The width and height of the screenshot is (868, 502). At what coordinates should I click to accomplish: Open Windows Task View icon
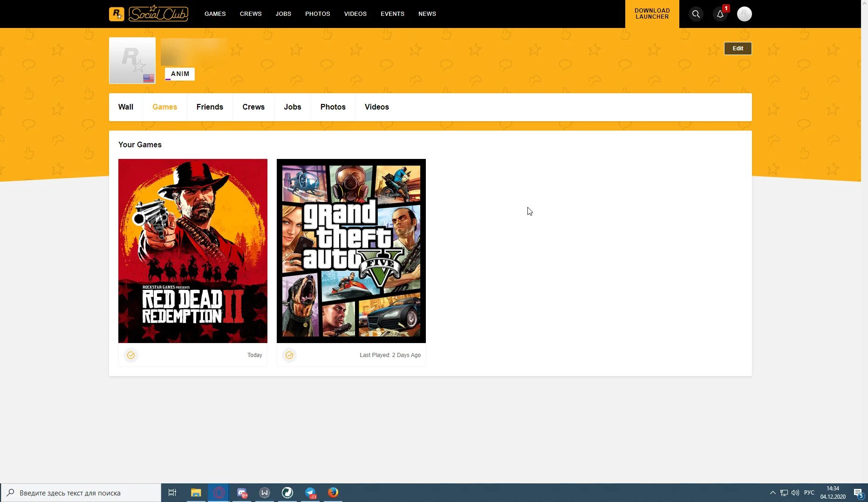(x=172, y=493)
